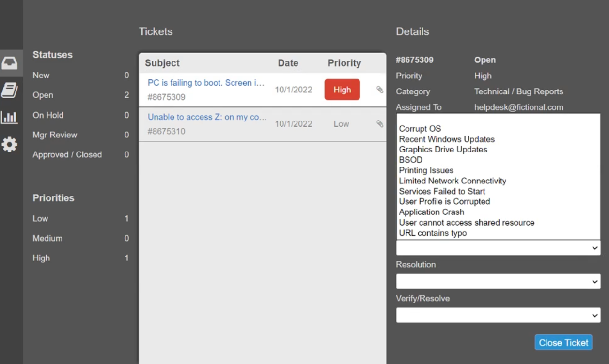This screenshot has width=609, height=364.
Task: Click the 10/1/2022 date on ticket #8675309
Action: point(294,90)
